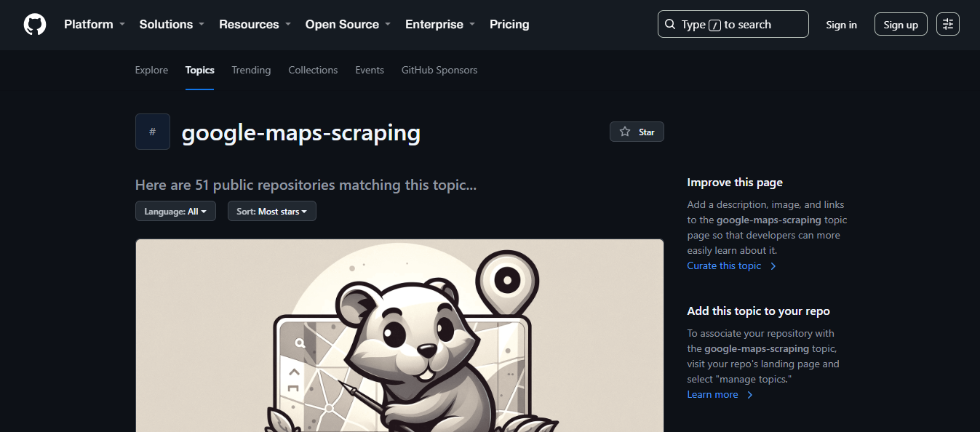This screenshot has width=980, height=432.
Task: Click the Sign up button
Action: (901, 24)
